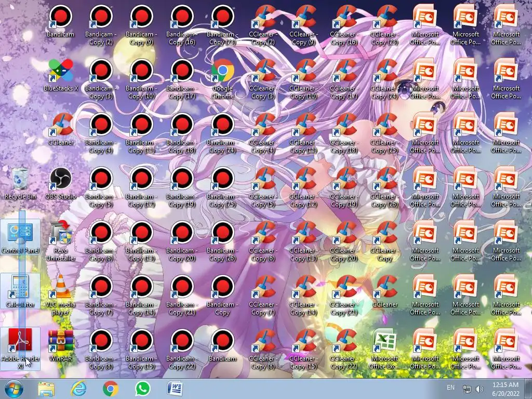This screenshot has height=399, width=532.
Task: Open Windows Explorer from the taskbar
Action: point(46,389)
